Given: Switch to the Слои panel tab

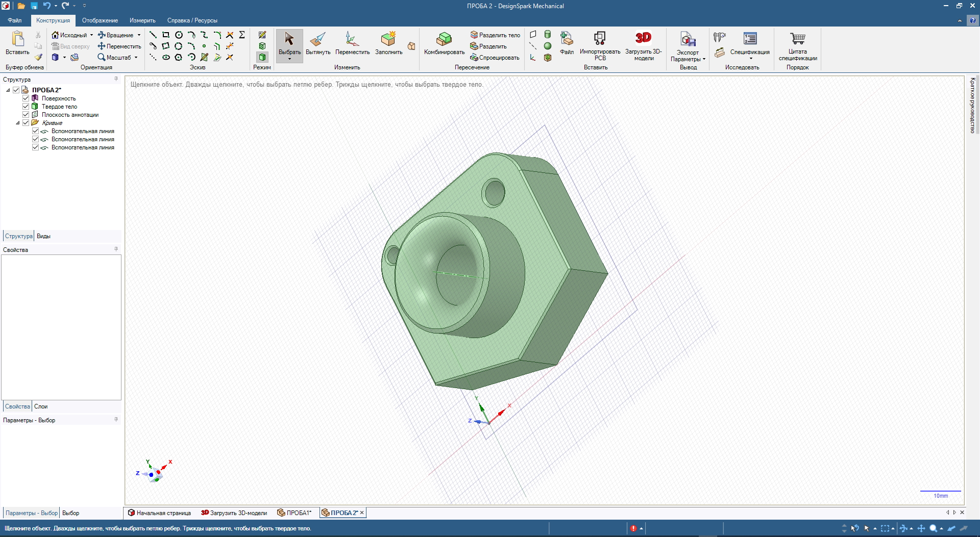Looking at the screenshot, I should [x=41, y=406].
